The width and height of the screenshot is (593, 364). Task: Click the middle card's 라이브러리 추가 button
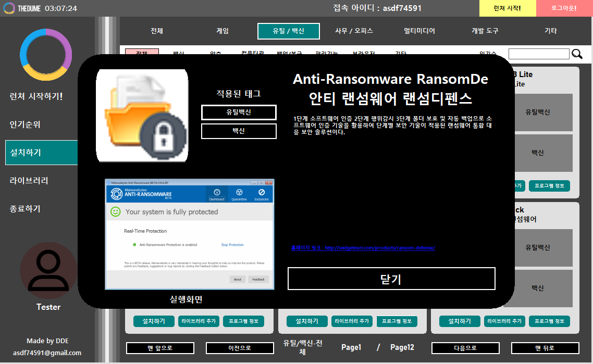[352, 321]
